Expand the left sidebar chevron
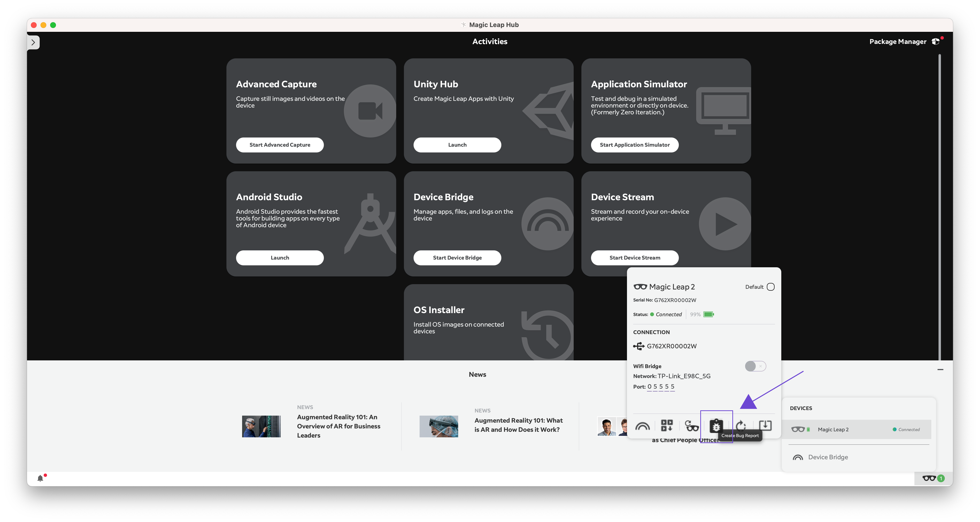980x522 pixels. click(34, 42)
